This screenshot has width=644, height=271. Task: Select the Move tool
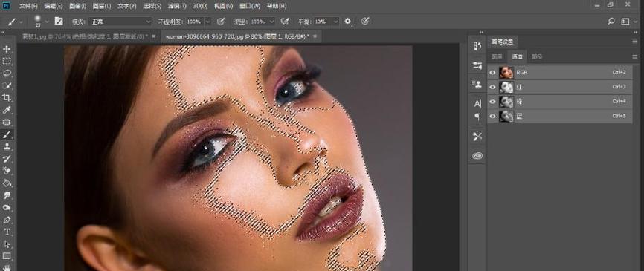(7, 49)
